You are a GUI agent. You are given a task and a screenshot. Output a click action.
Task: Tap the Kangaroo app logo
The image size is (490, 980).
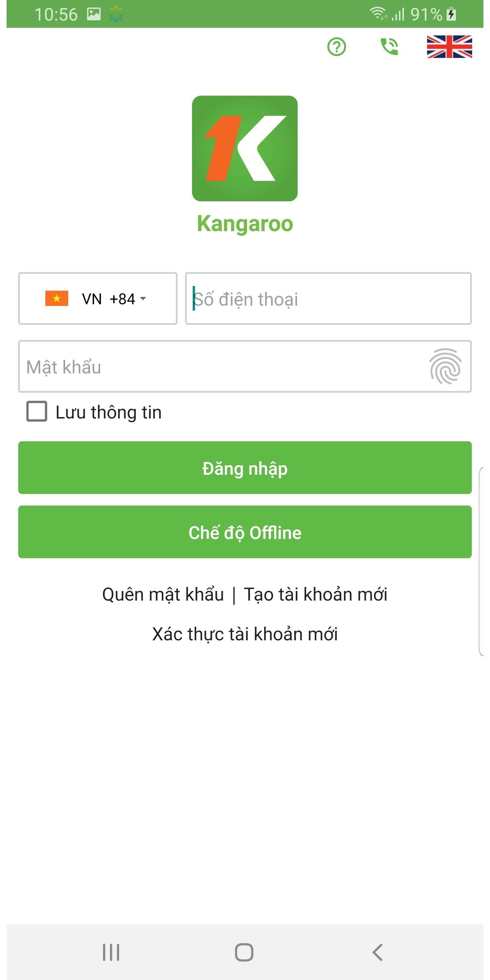(x=245, y=148)
